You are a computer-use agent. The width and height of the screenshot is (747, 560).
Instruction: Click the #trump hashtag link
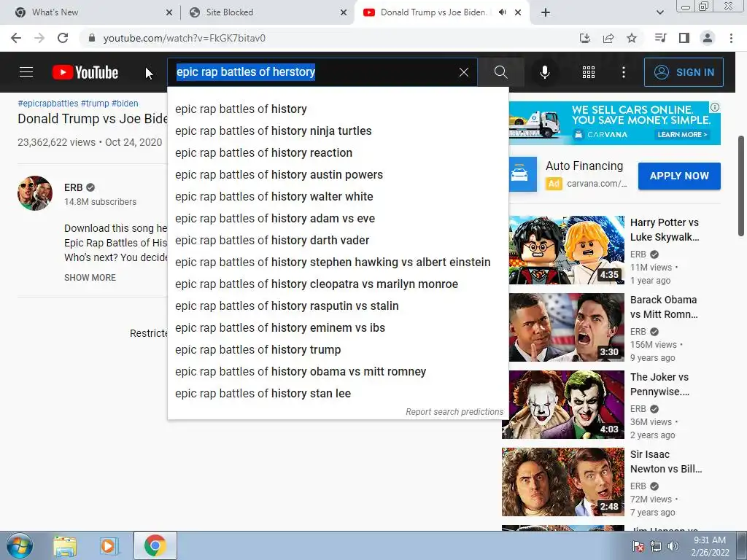tap(95, 104)
